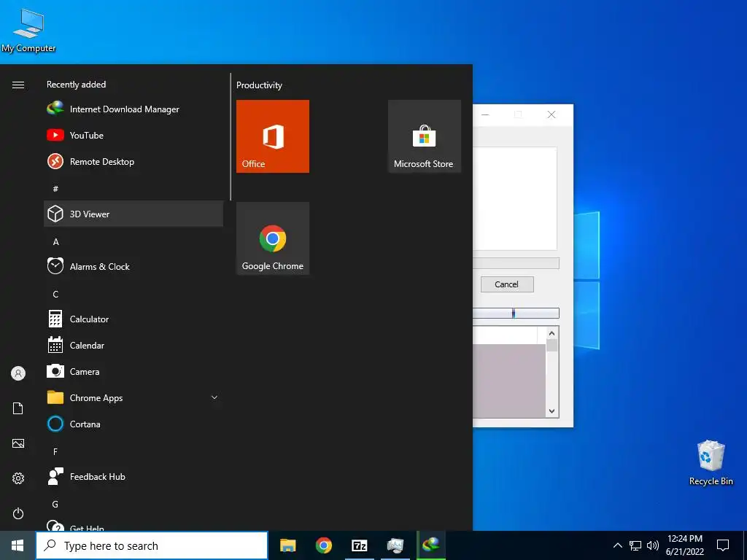
Task: Open the volume control in system tray
Action: 653,545
